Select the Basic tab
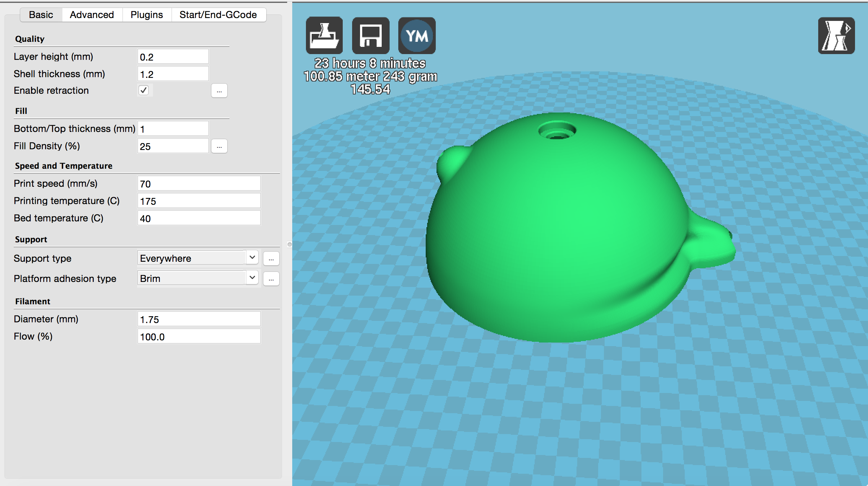Image resolution: width=868 pixels, height=486 pixels. [41, 15]
